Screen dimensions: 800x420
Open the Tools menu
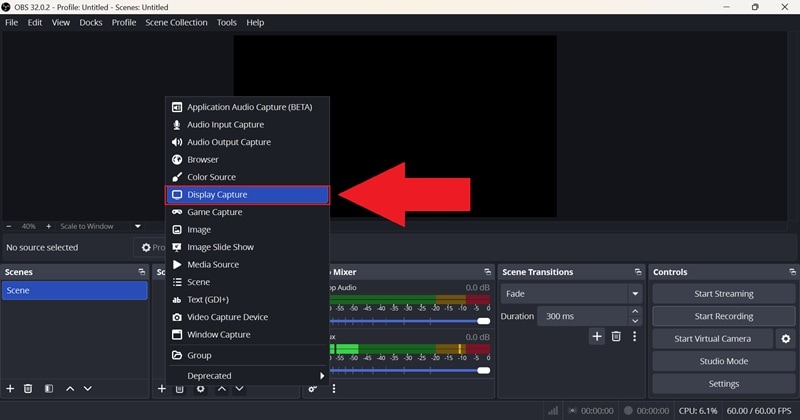click(x=227, y=22)
